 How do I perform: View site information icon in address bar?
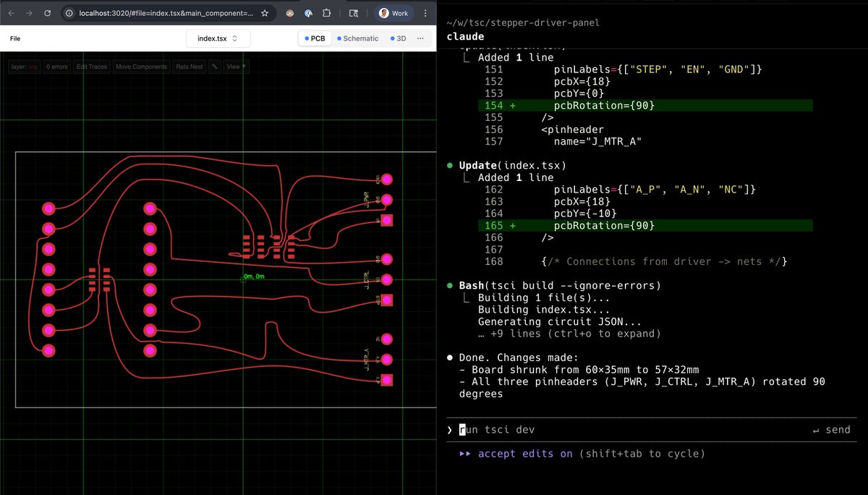click(69, 13)
